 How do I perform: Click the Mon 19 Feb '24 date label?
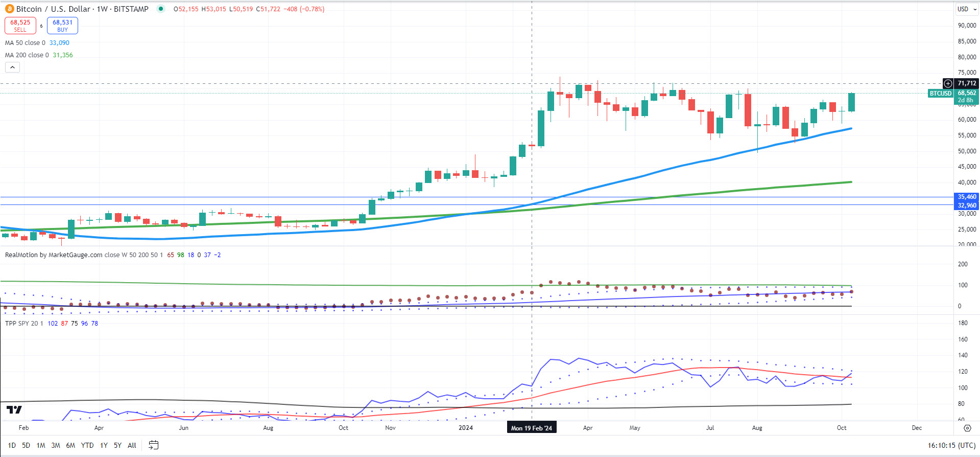[532, 428]
